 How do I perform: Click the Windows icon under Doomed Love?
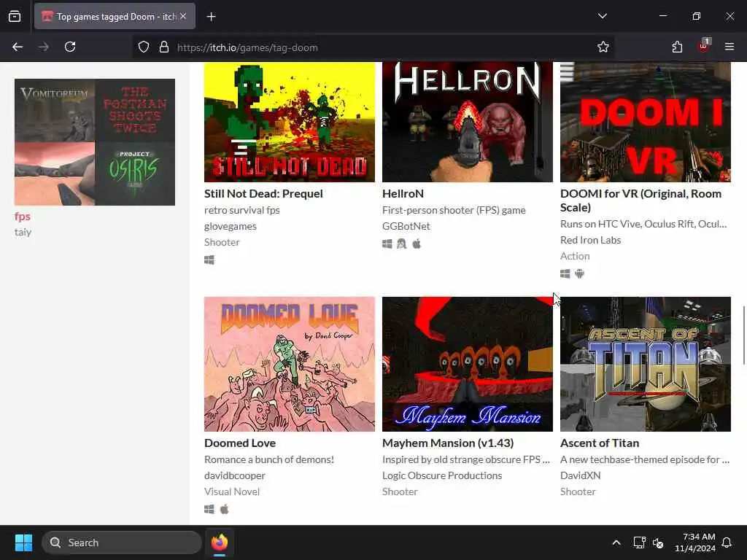(209, 509)
